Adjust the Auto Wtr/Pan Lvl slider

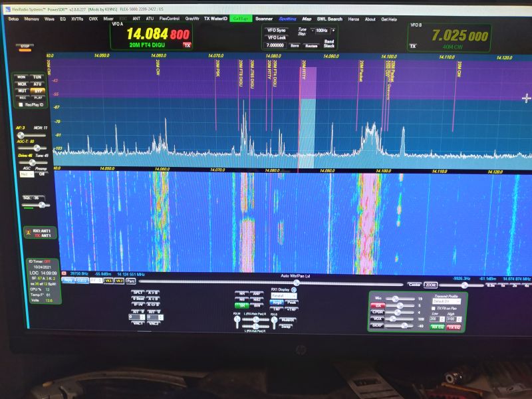click(x=271, y=283)
